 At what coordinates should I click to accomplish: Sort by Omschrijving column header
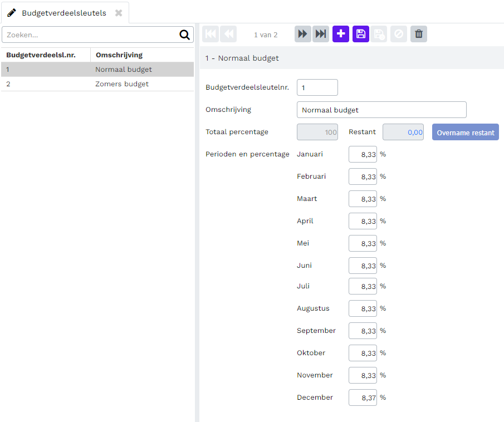pyautogui.click(x=119, y=55)
